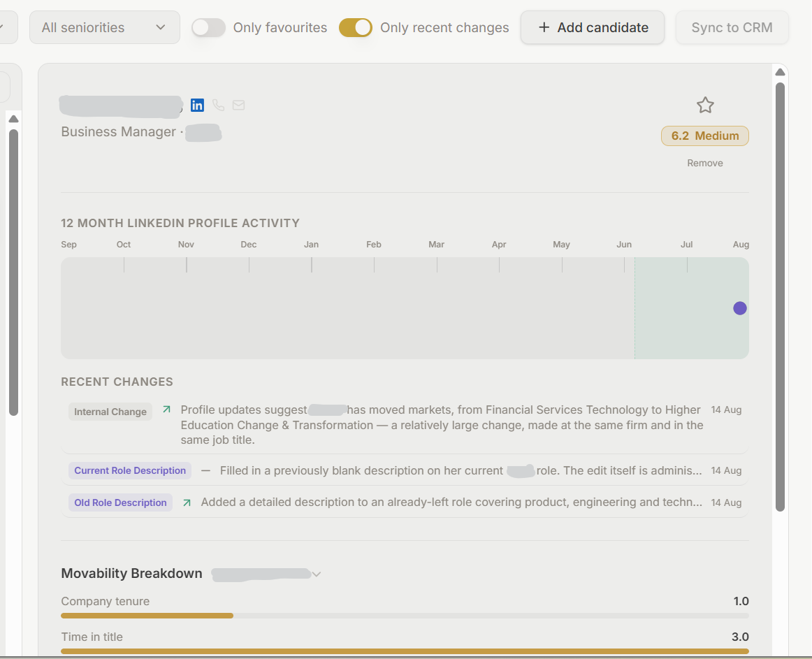Open the 'Added a detailed description' entry

pos(451,502)
